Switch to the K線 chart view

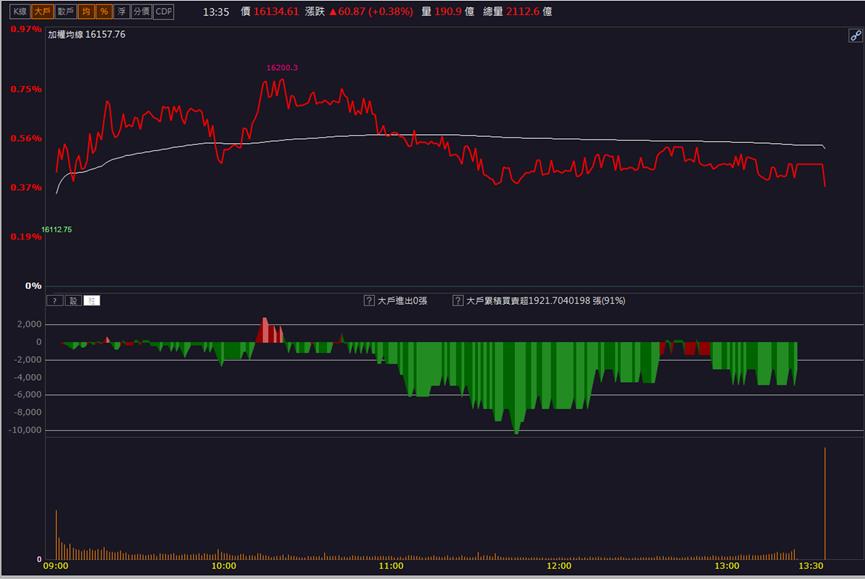pyautogui.click(x=19, y=12)
